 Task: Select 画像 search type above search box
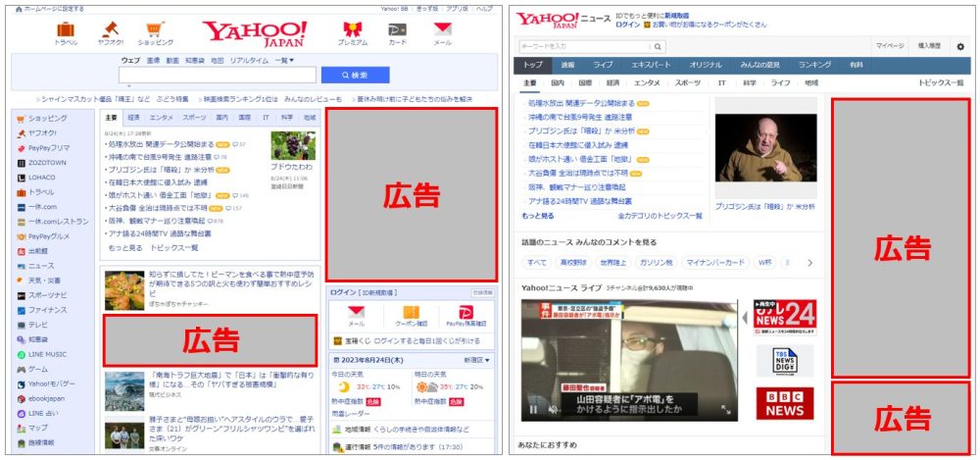pos(153,61)
